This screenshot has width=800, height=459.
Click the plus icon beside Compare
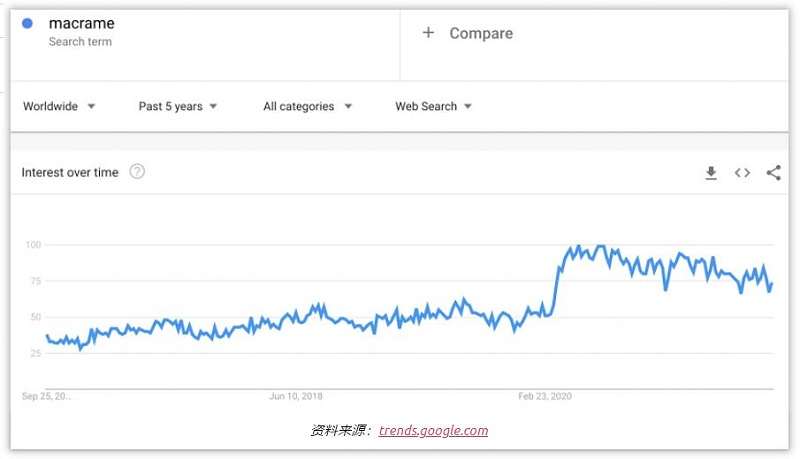428,33
